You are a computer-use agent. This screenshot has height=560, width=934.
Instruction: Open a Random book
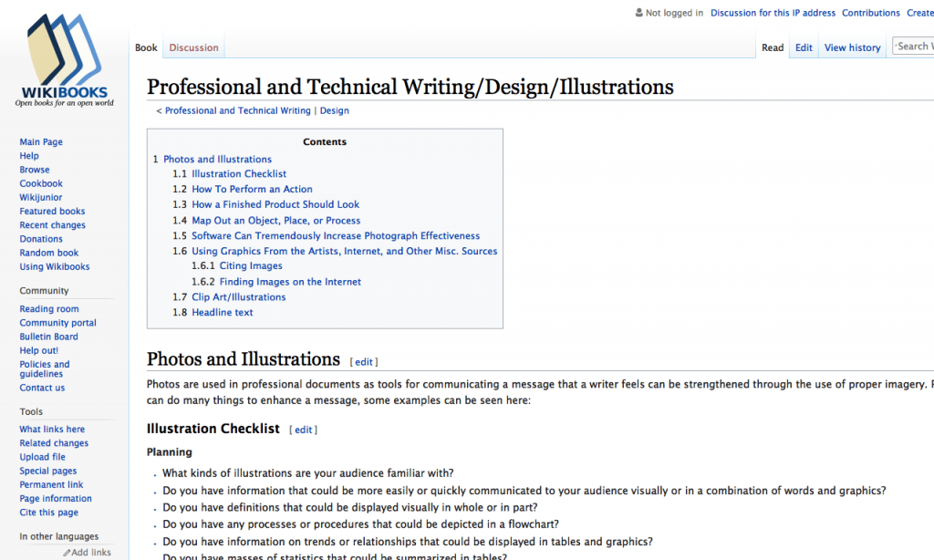[x=48, y=253]
